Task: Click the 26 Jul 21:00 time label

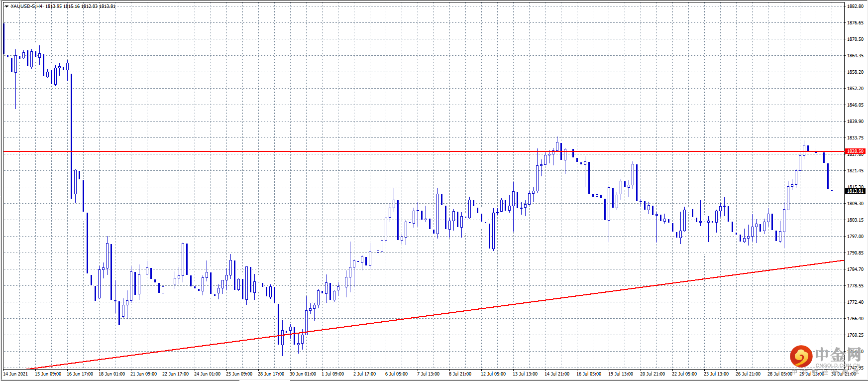Action: point(748,374)
